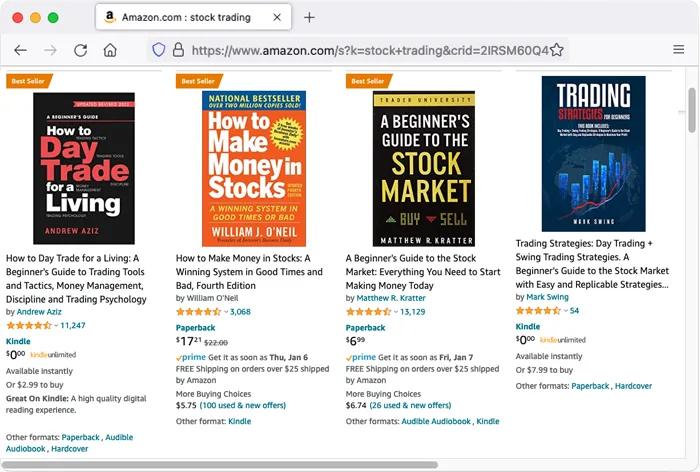Open How to Day Trade cover image
Screen dimensions: 700x472
click(84, 168)
